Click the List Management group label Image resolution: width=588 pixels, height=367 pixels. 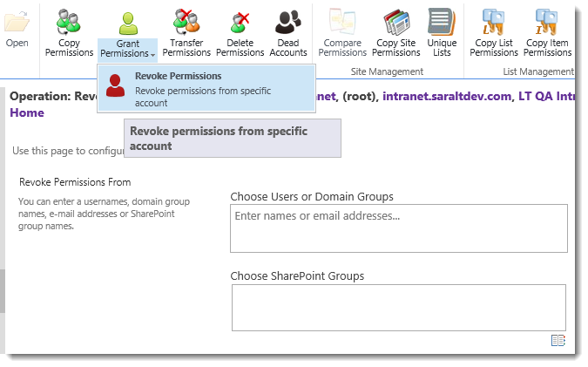(x=538, y=71)
